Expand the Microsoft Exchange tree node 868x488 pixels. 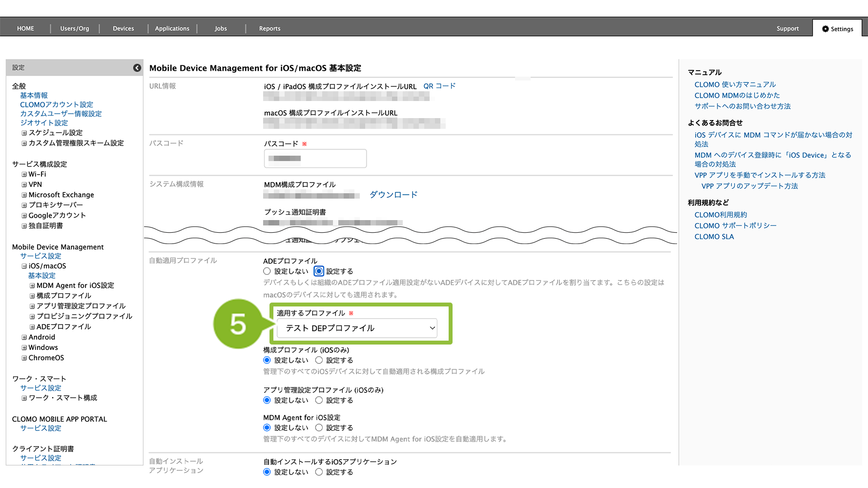coord(24,195)
